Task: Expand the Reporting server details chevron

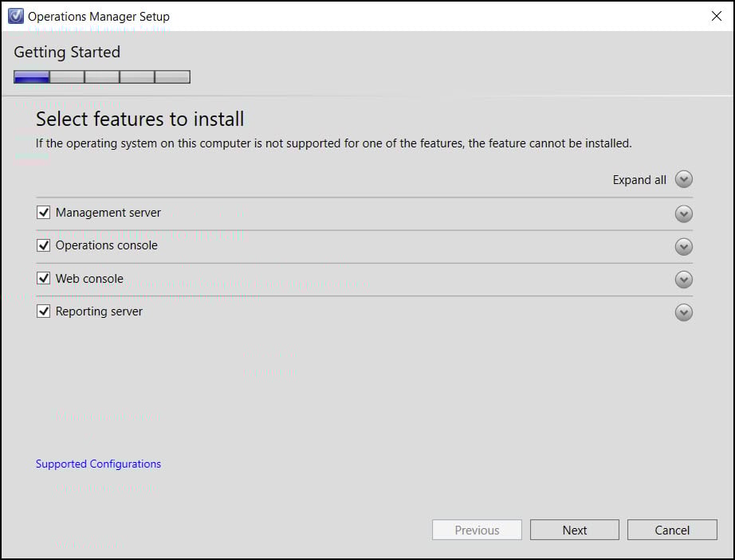Action: (683, 312)
